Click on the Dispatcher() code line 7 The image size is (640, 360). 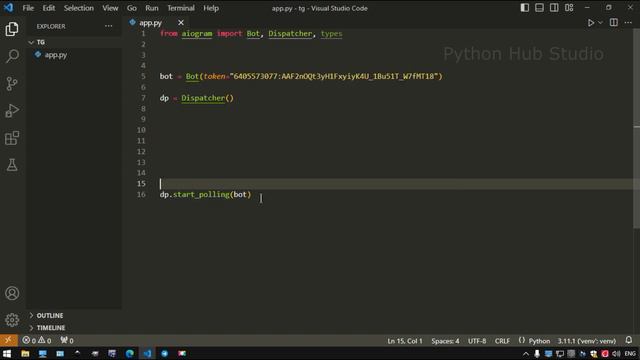tap(196, 98)
